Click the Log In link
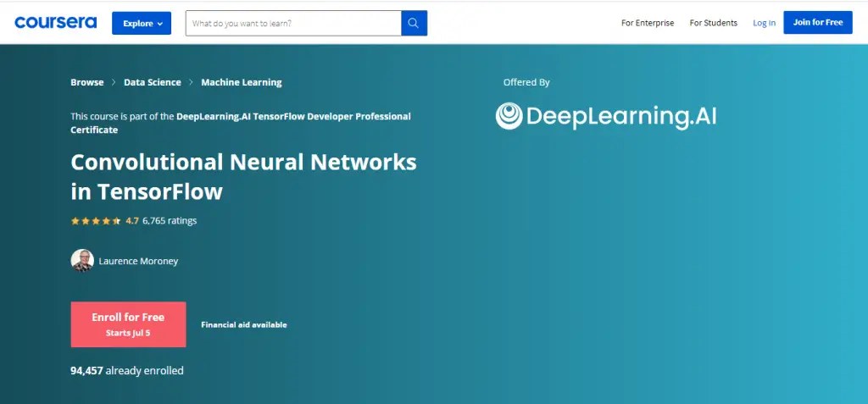The image size is (868, 404). coord(764,23)
